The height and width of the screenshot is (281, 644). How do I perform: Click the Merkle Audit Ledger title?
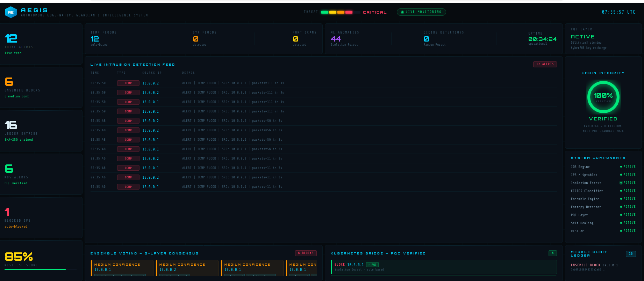click(589, 254)
